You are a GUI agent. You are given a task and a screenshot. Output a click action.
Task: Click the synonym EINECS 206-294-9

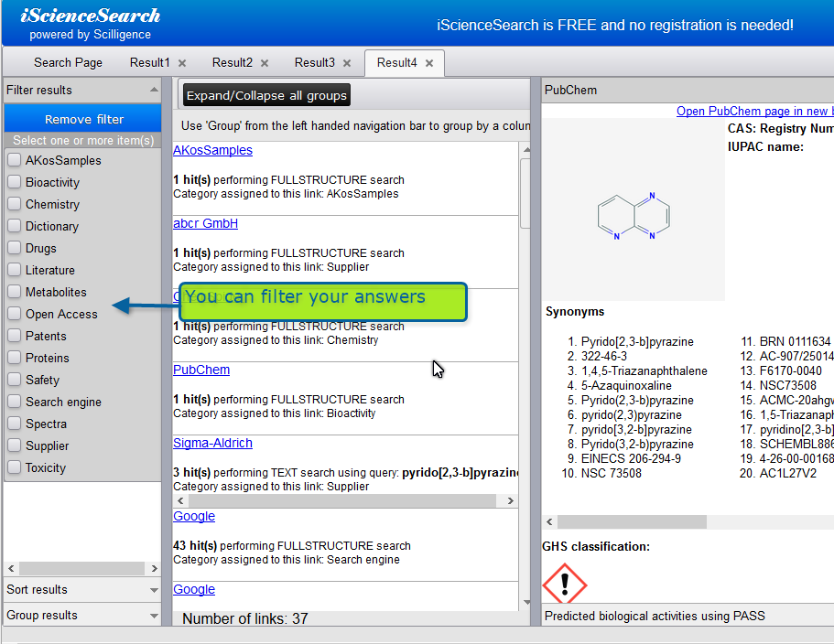tap(631, 458)
